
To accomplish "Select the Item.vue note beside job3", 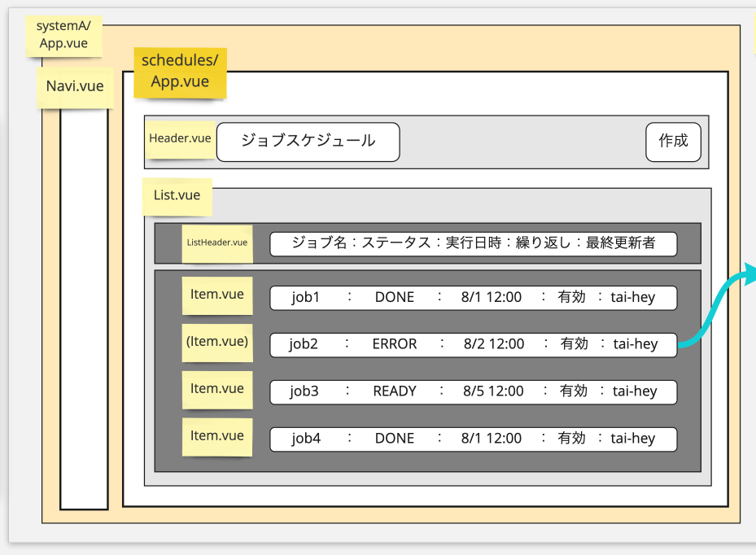I will (x=216, y=389).
